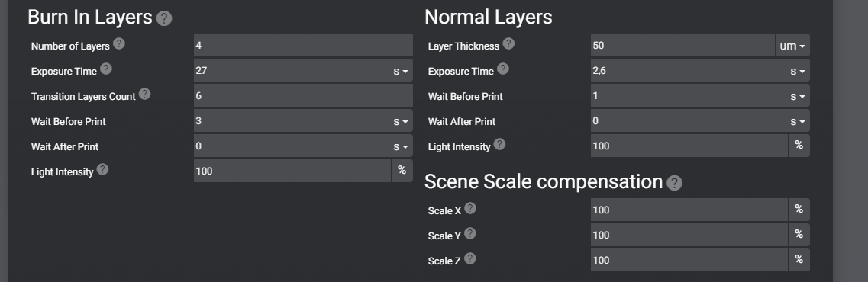The height and width of the screenshot is (282, 868).
Task: Show help for Transition Layers Count
Action: 144,94
